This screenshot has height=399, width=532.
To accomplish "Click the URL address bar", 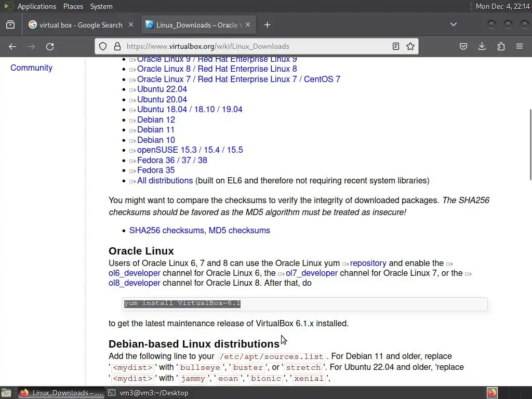I will point(256,46).
